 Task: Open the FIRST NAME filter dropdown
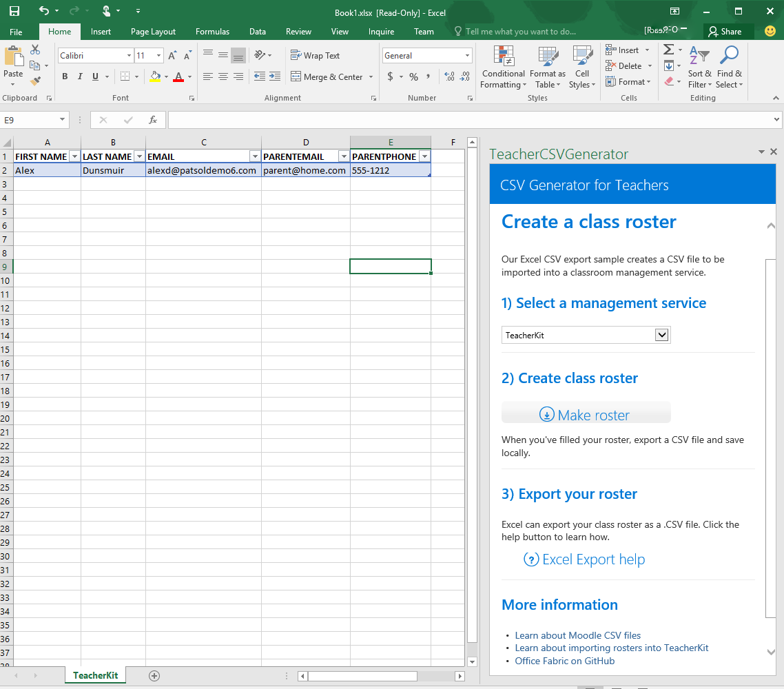[74, 157]
